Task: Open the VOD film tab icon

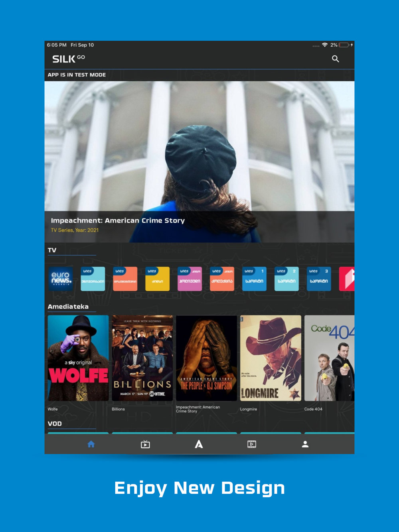Action: (252, 444)
